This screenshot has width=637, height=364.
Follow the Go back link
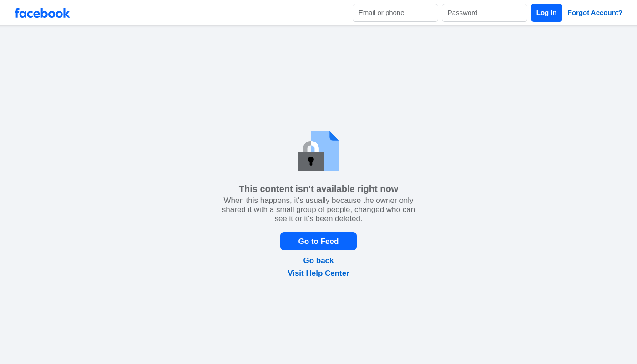coord(318,261)
